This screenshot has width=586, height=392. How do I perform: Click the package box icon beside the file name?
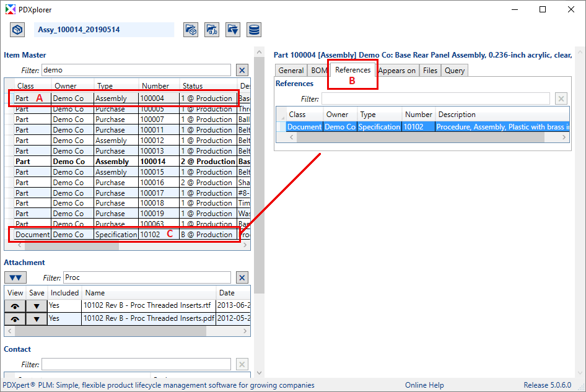17,30
